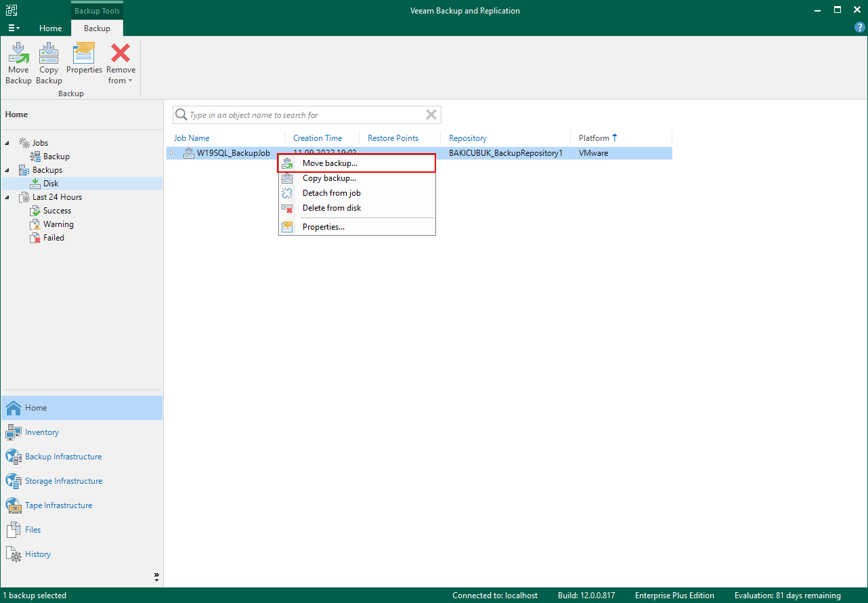
Task: Expand the W19SQL_BackupJob row
Action: (171, 153)
